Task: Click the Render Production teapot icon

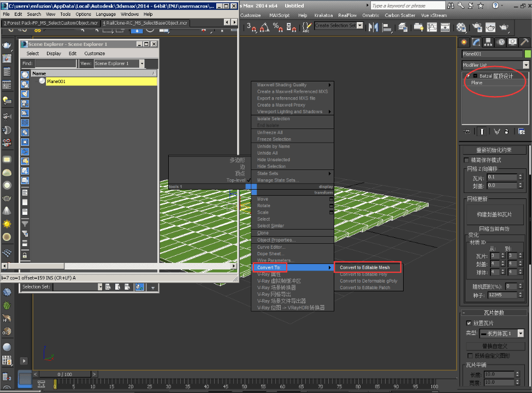Action: click(504, 27)
